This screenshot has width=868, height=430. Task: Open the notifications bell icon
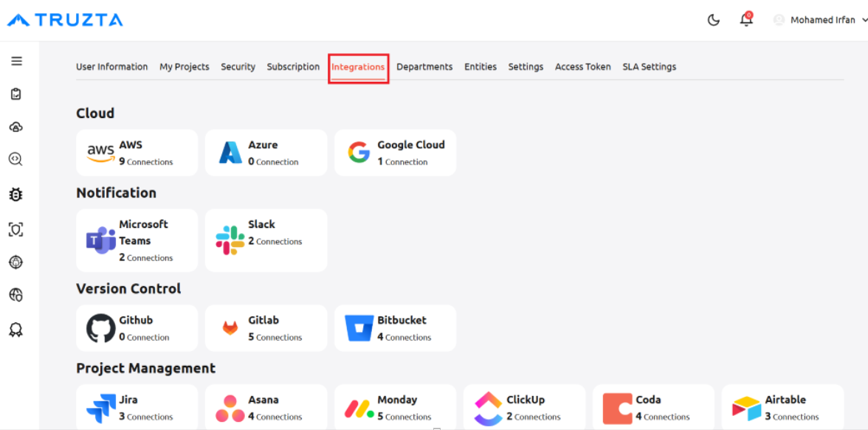click(746, 19)
